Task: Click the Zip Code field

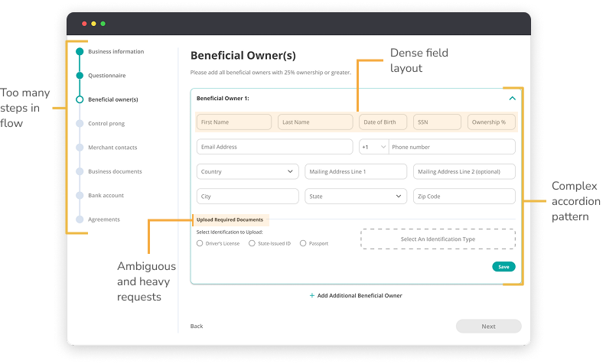Action: (x=464, y=197)
